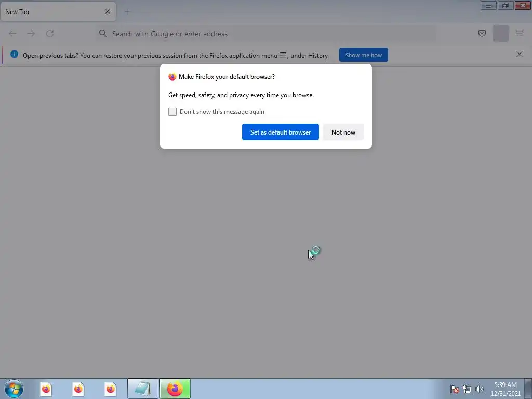Choose Not now in the dialog
The image size is (532, 399).
pos(343,132)
